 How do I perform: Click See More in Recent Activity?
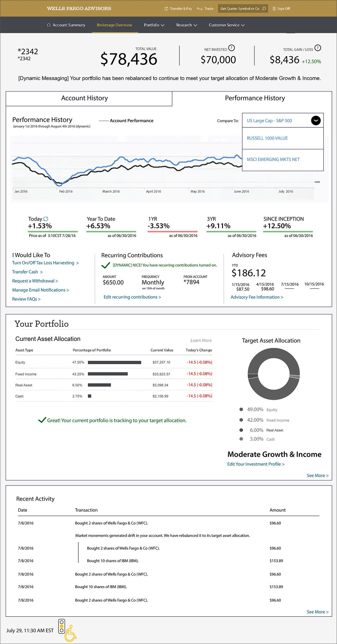pos(318,612)
